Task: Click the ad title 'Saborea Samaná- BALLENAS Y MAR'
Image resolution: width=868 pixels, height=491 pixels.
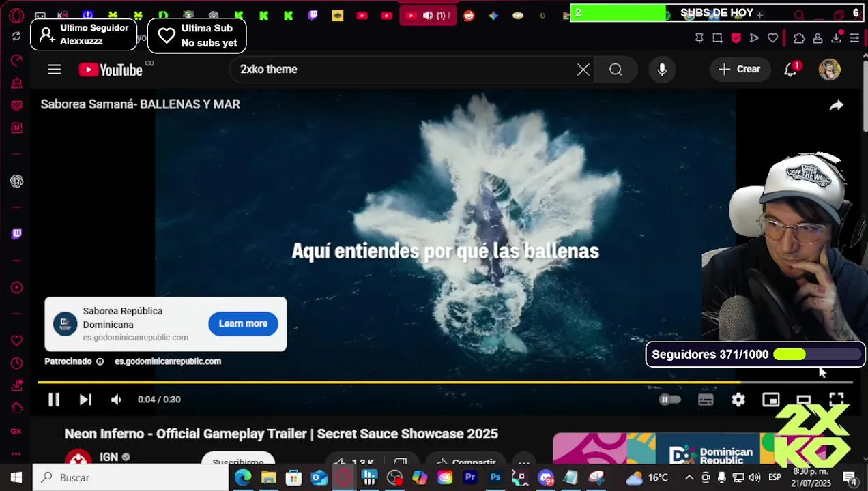Action: tap(140, 104)
